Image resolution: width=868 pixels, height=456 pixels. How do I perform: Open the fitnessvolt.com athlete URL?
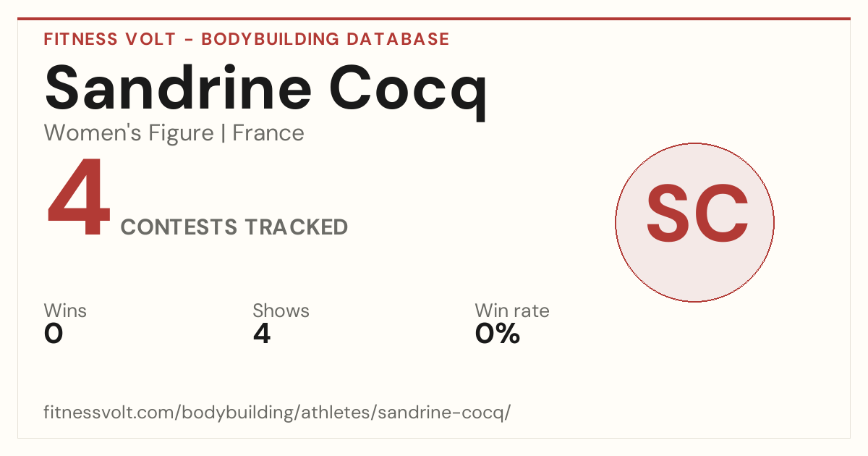[x=278, y=413]
